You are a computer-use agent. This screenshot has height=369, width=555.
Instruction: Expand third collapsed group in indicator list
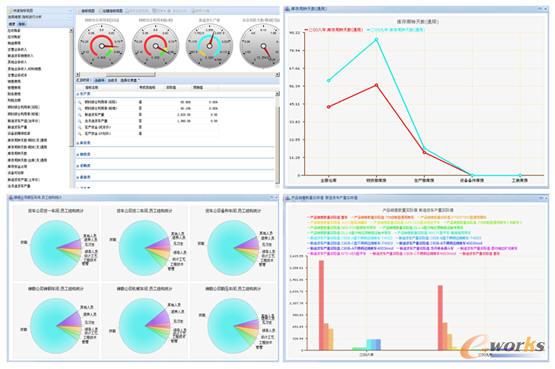(84, 166)
